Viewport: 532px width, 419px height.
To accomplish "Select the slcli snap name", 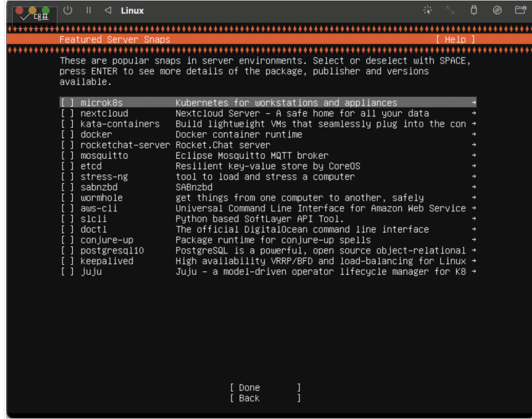I will coord(93,219).
